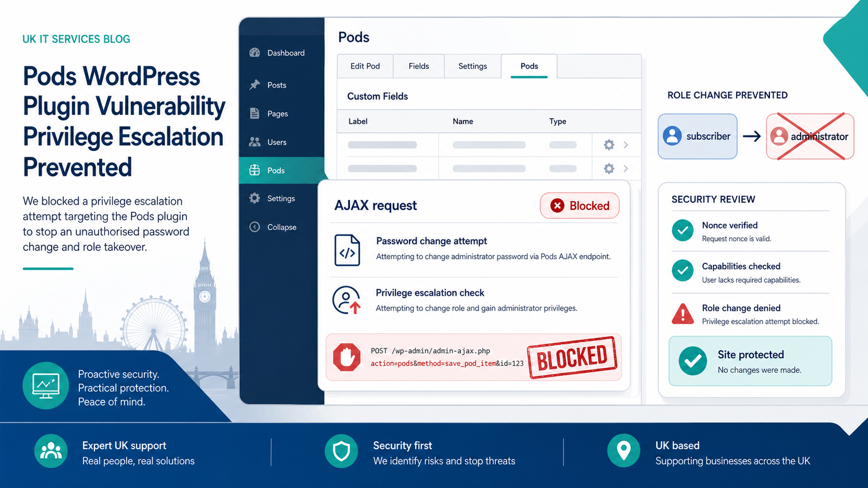Click the Pages document icon

[254, 113]
